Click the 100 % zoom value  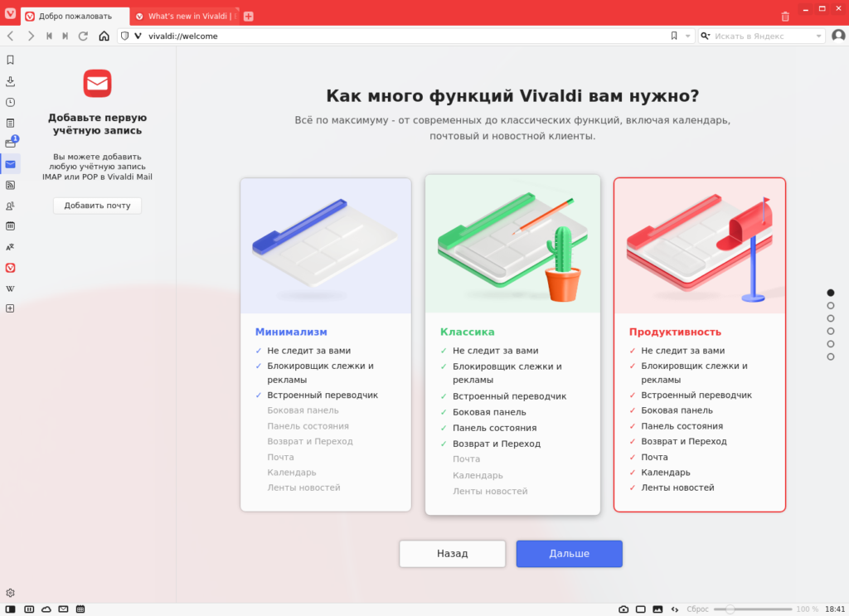point(807,609)
